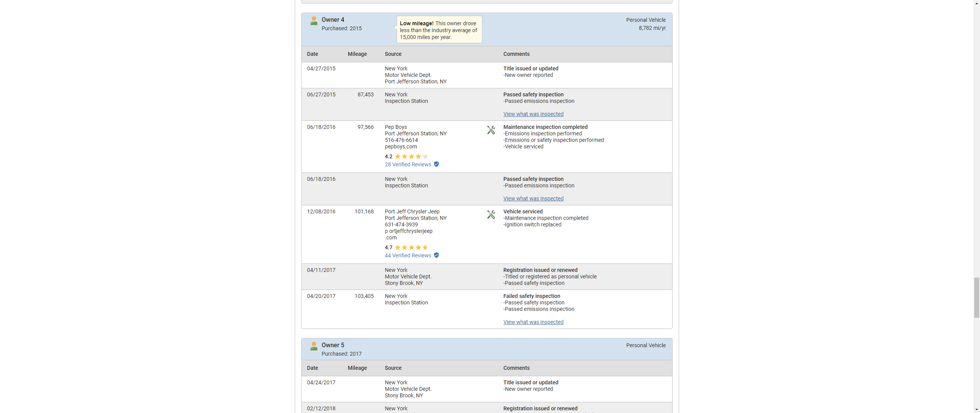Click the verified badge beside 28 Verified Reviews
Screen dimensions: 980x413
436,164
